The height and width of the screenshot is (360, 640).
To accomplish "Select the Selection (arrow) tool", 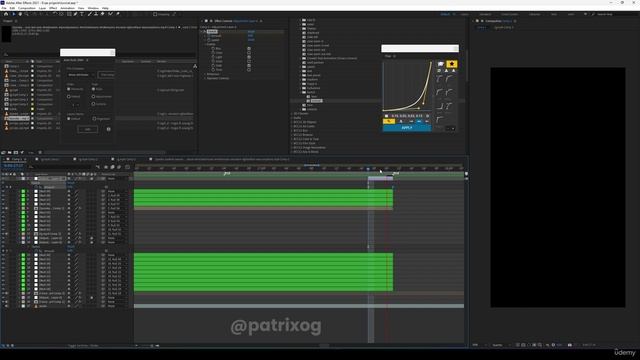I will (x=13, y=14).
